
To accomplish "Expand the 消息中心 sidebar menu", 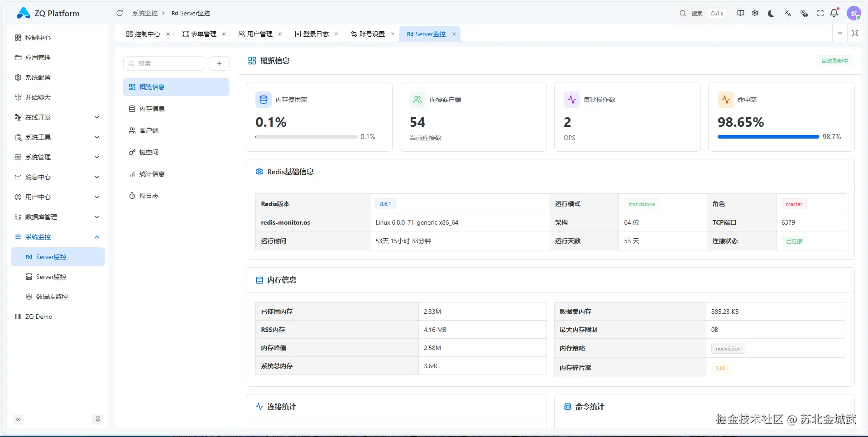I will 58,177.
